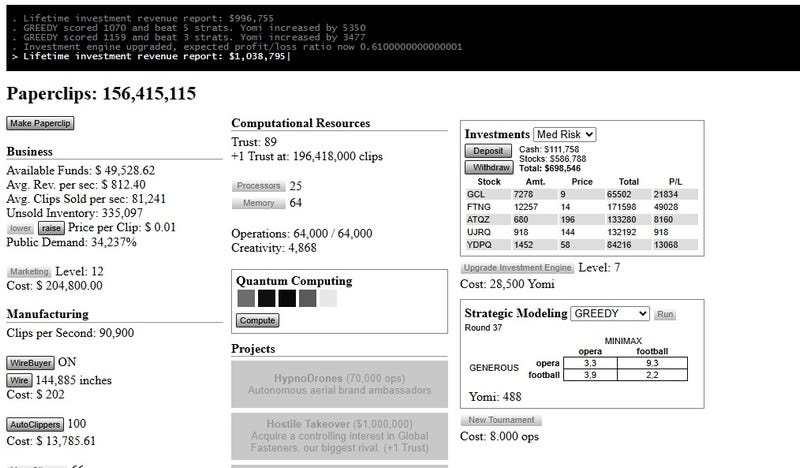Image resolution: width=800 pixels, height=468 pixels.
Task: Select third quantum computing chip square
Action: point(287,298)
